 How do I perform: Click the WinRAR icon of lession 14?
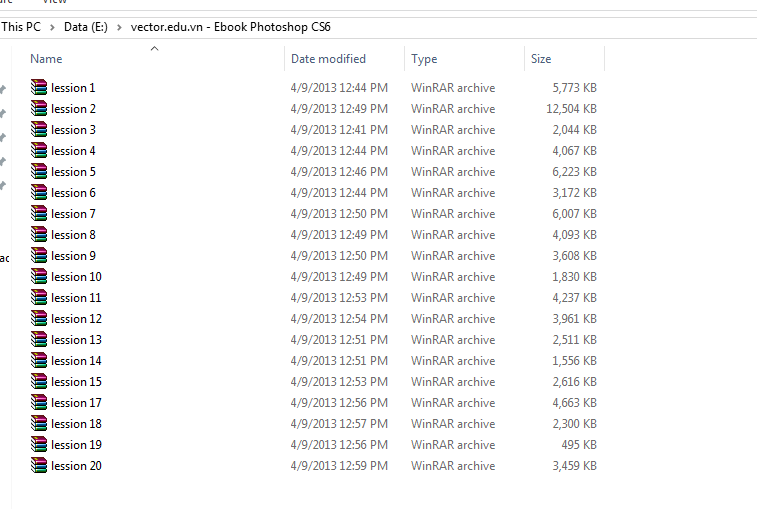coord(39,360)
